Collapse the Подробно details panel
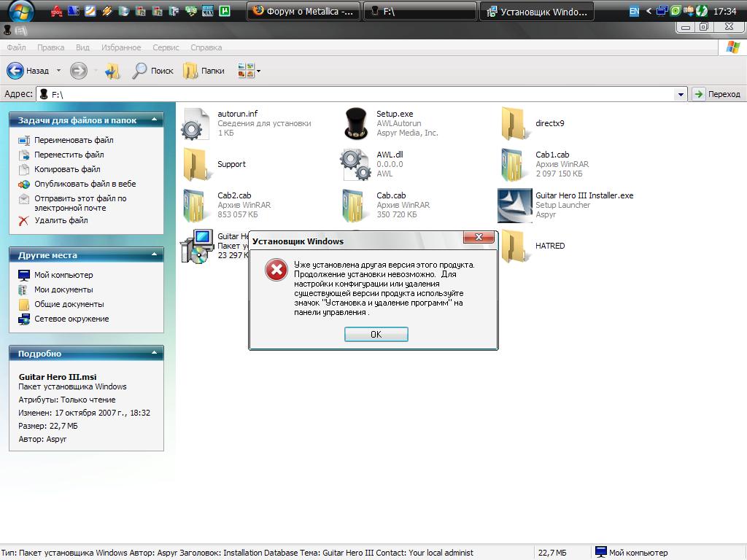Viewport: 747px width, 560px height. click(x=154, y=354)
